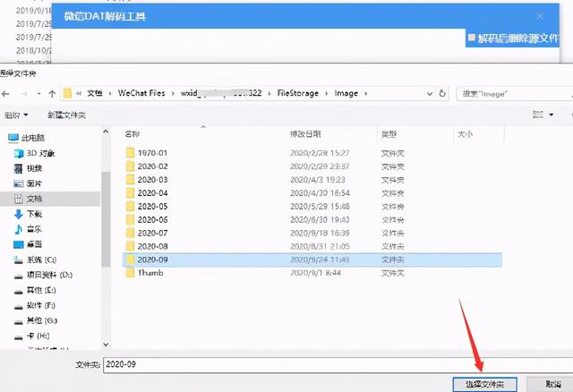Screen dimensions: 573x392
Task: Click the search Image box
Action: (515, 94)
